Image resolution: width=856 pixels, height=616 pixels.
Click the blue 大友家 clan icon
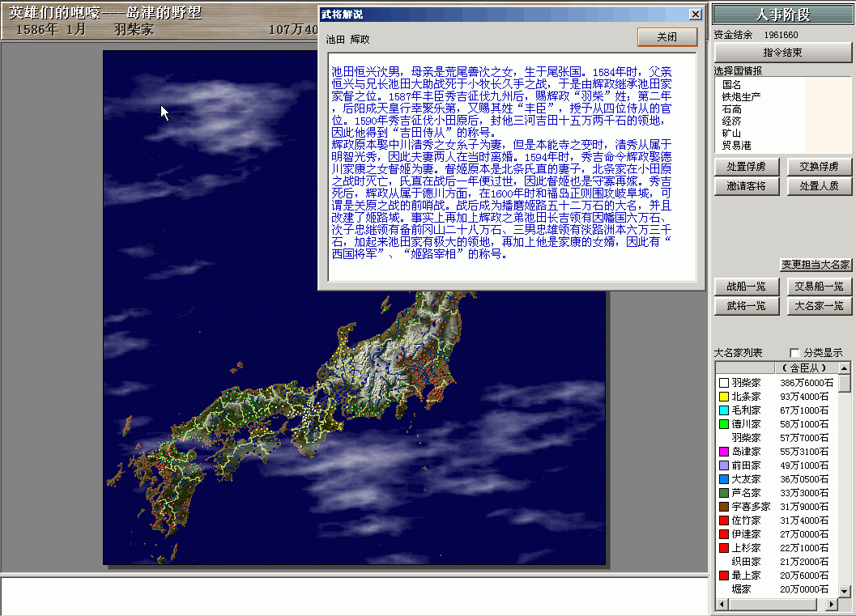[723, 479]
